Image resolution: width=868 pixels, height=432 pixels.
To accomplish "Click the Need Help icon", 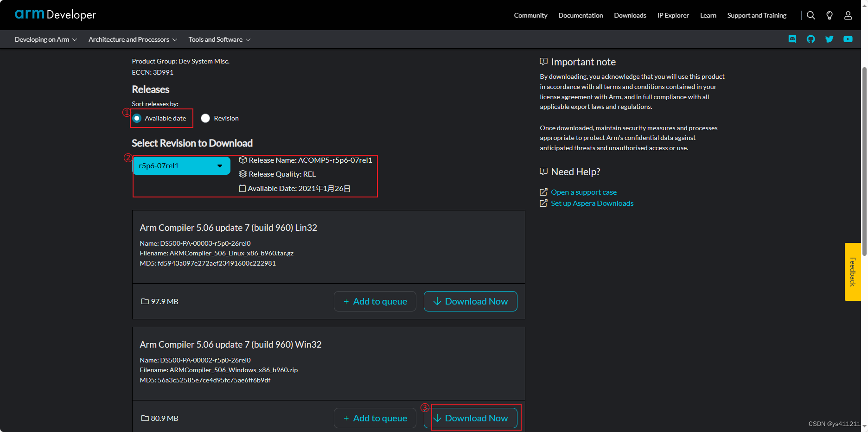I will pyautogui.click(x=544, y=172).
